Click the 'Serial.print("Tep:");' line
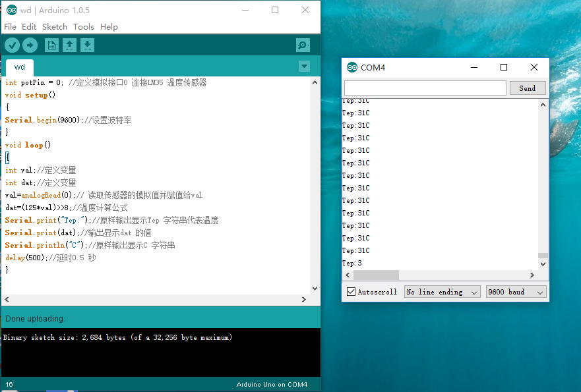This screenshot has height=392, width=581. [111, 220]
